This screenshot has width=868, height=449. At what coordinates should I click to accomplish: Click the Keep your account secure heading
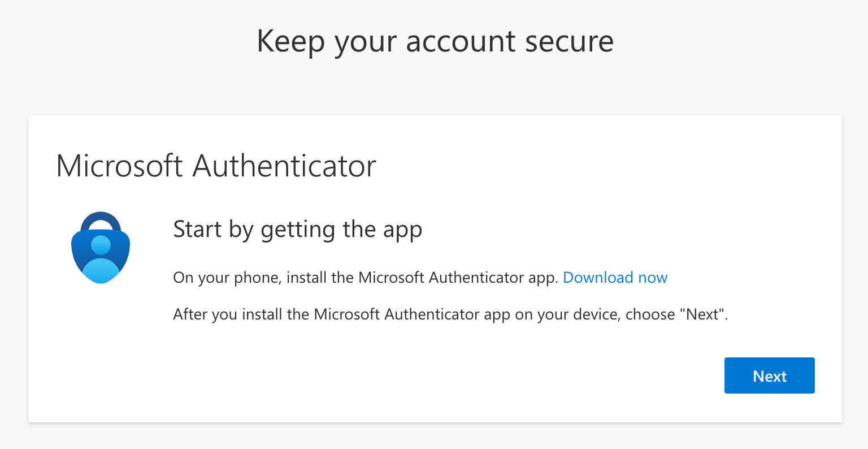[x=435, y=41]
